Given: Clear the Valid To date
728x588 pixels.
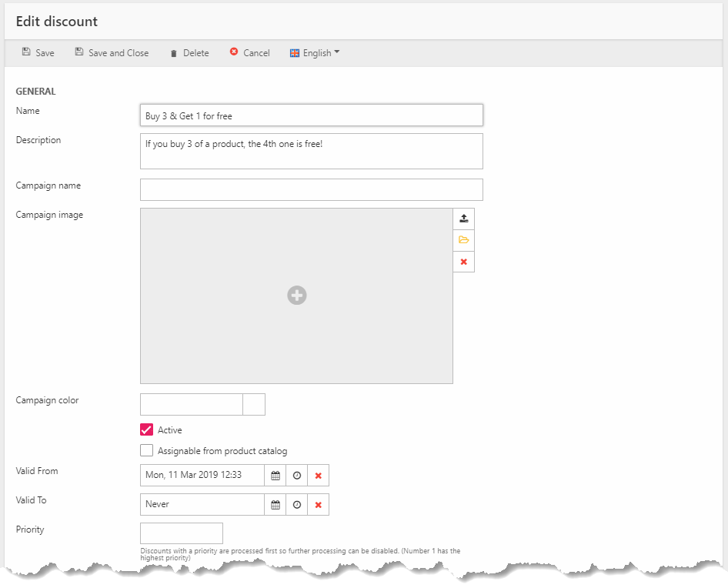Looking at the screenshot, I should [318, 505].
